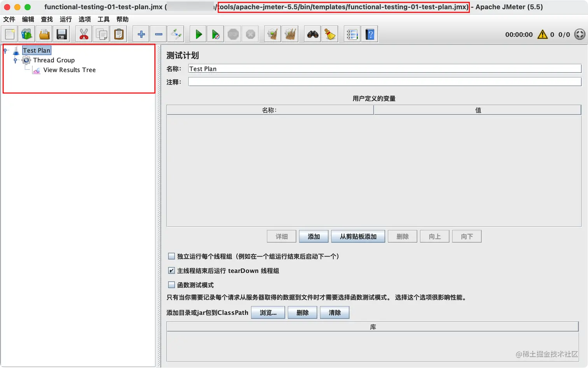Save the test plan with floppy icon

(x=62, y=34)
